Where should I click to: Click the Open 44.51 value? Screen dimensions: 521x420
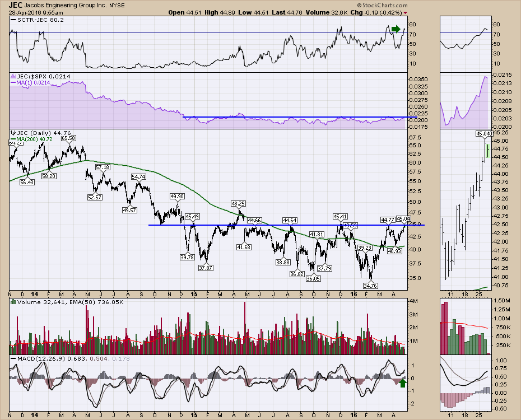185,13
